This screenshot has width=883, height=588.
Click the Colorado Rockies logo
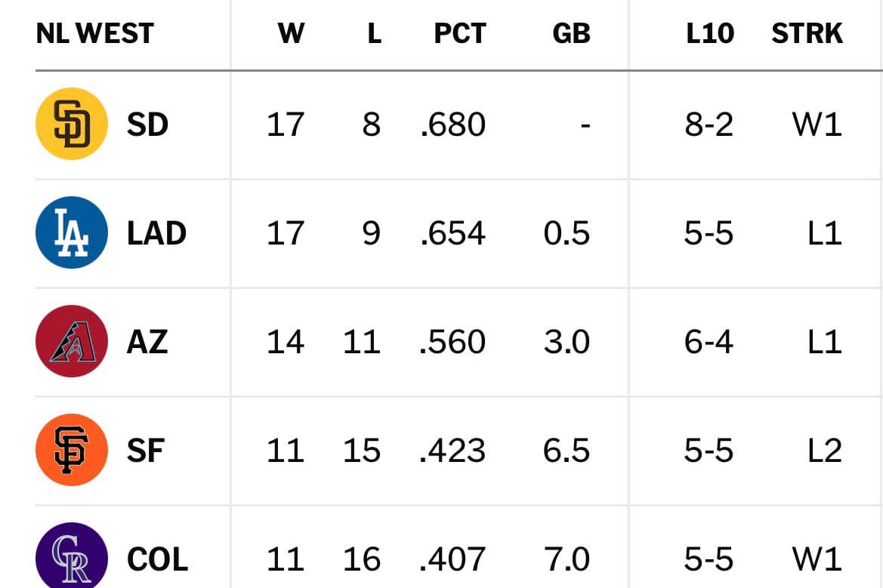click(x=72, y=556)
